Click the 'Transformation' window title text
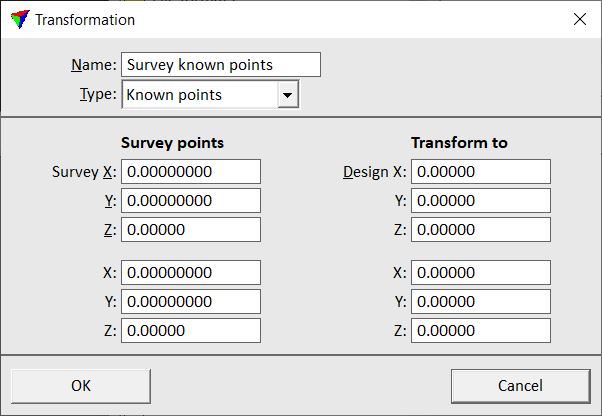 point(85,20)
